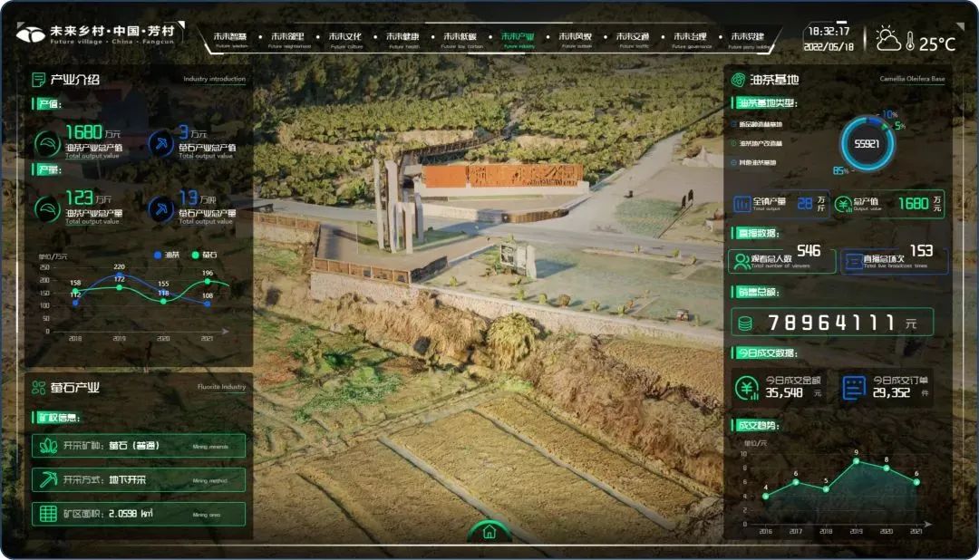Image resolution: width=979 pixels, height=560 pixels.
Task: Go to the Future traffic tab
Action: tap(632, 39)
